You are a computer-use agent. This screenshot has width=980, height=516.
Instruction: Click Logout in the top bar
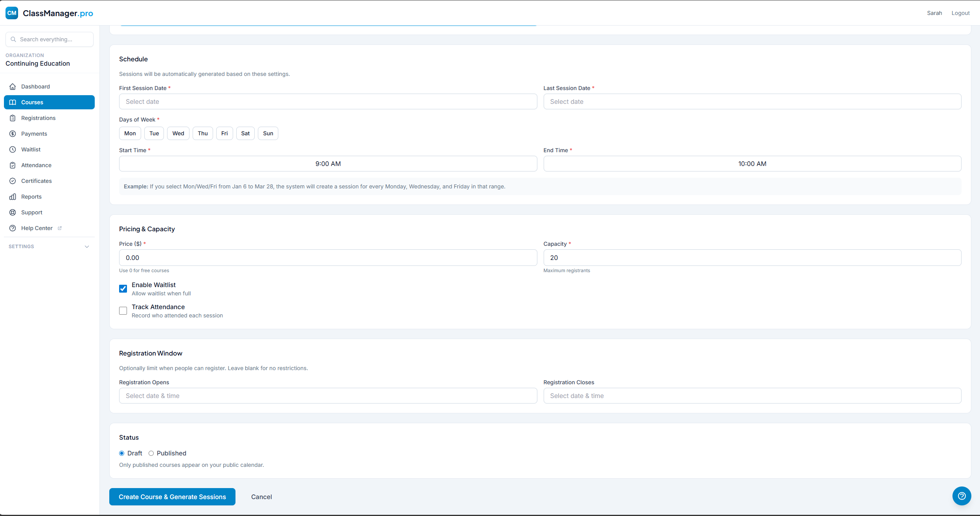[961, 13]
